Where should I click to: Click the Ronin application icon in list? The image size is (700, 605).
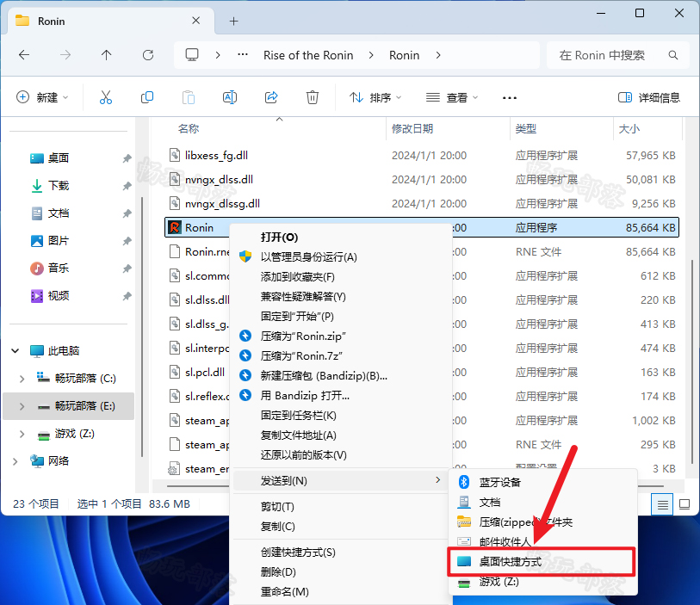pyautogui.click(x=175, y=227)
